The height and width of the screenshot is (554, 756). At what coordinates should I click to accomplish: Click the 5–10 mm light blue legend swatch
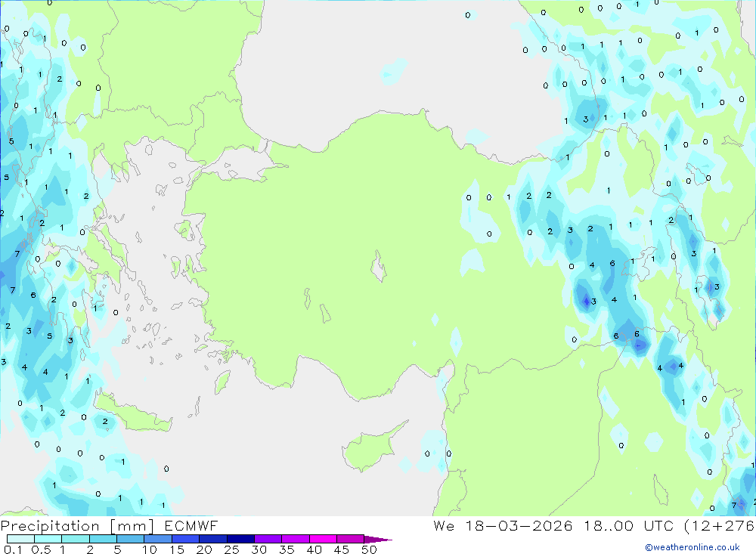click(x=131, y=539)
